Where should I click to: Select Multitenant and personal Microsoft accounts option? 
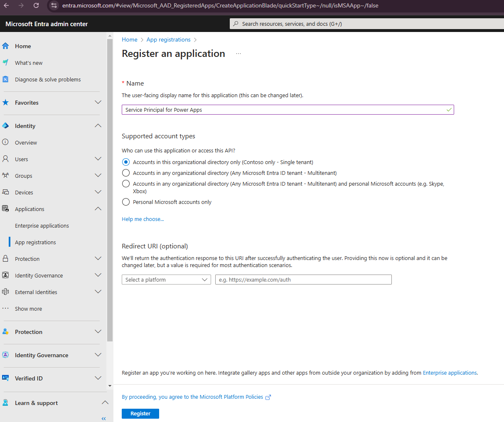[126, 184]
